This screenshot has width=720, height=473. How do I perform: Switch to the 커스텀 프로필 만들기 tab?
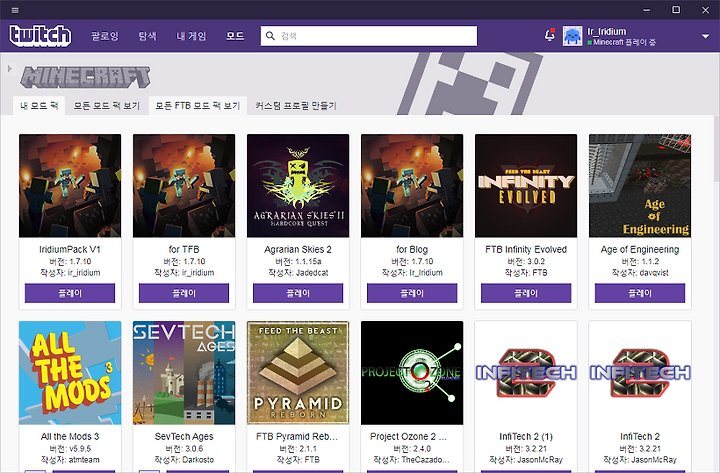click(x=296, y=106)
